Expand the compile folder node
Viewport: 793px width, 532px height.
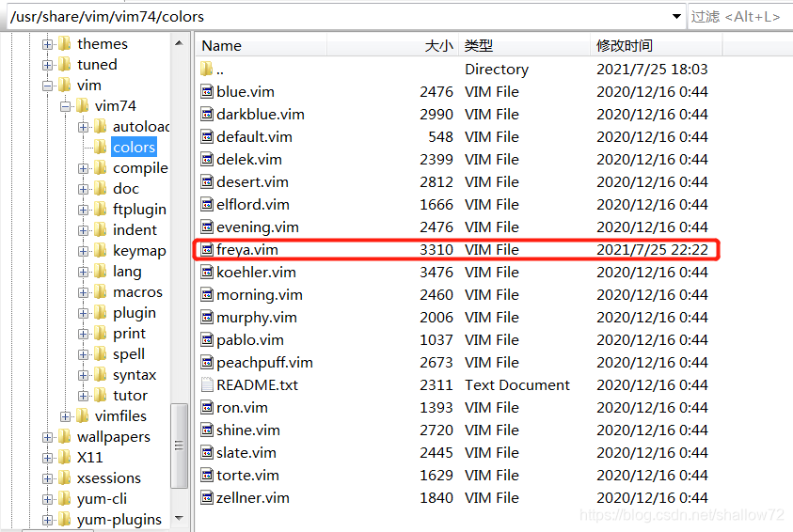pos(84,169)
